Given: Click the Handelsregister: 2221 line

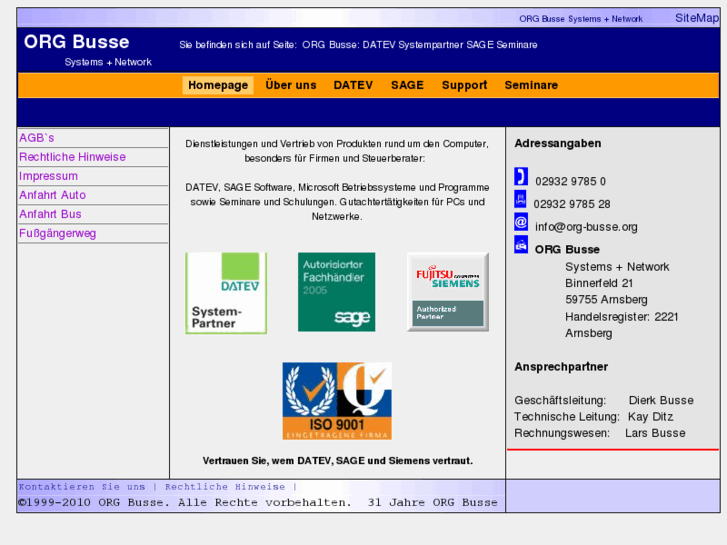Looking at the screenshot, I should pos(621,317).
